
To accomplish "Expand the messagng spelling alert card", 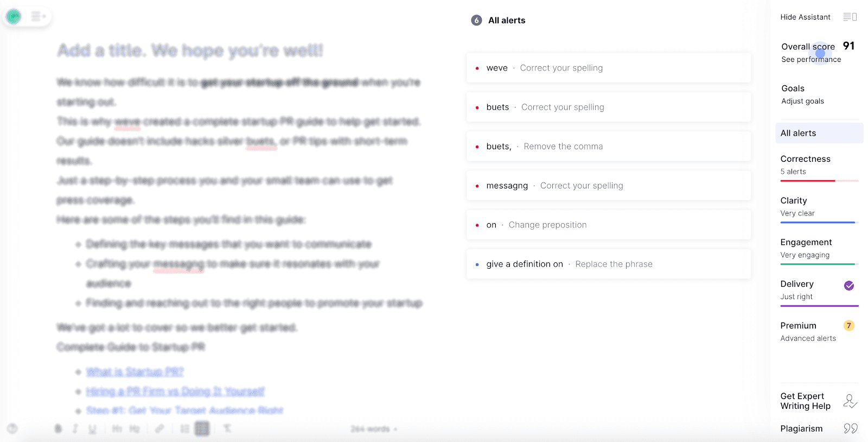I will pyautogui.click(x=609, y=186).
